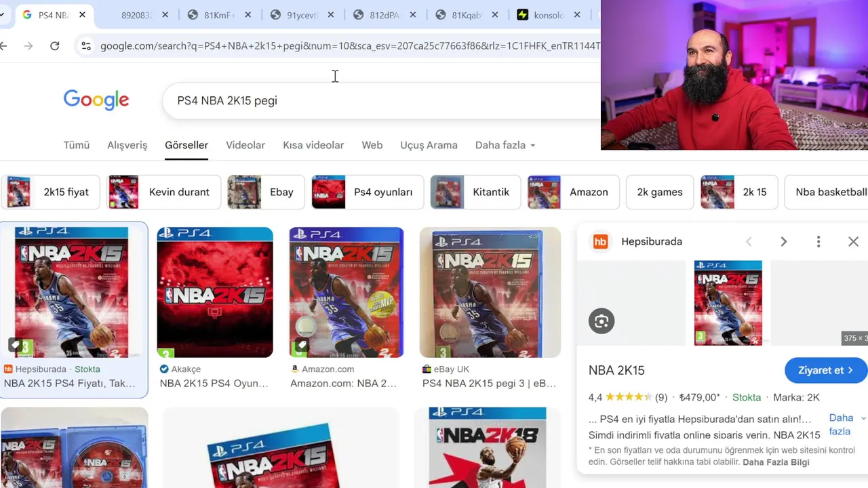This screenshot has width=868, height=488.
Task: Click PS4 NBA 2K15 pegi 3 eBay link
Action: [x=489, y=384]
